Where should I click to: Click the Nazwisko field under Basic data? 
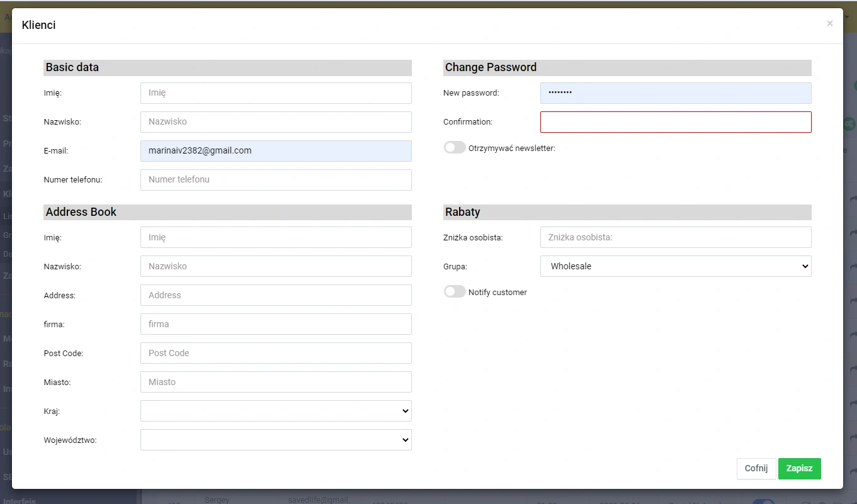[x=276, y=122]
